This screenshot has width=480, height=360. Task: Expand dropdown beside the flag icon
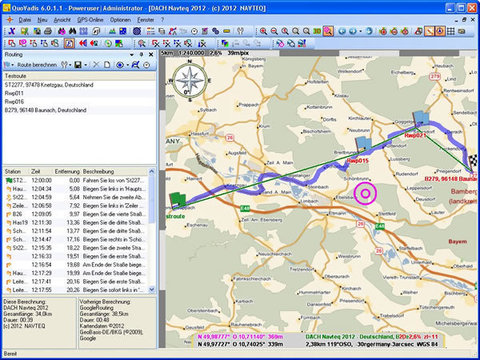point(13,65)
